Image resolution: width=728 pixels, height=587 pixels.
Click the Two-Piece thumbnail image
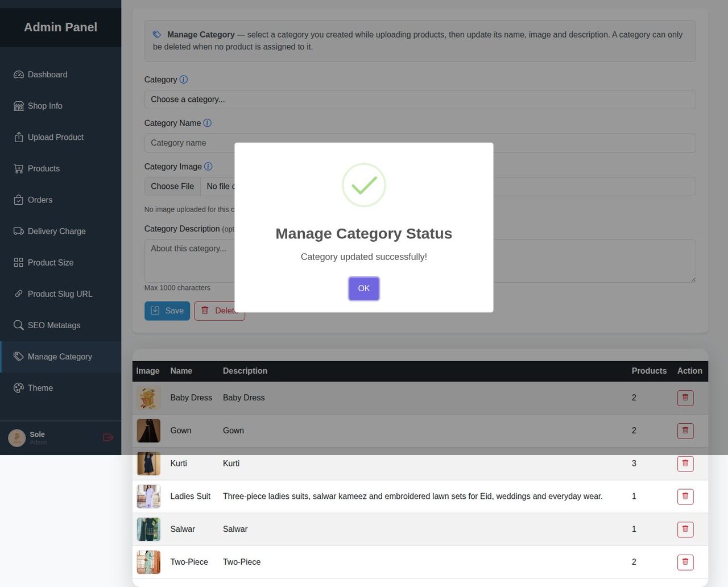pyautogui.click(x=148, y=563)
